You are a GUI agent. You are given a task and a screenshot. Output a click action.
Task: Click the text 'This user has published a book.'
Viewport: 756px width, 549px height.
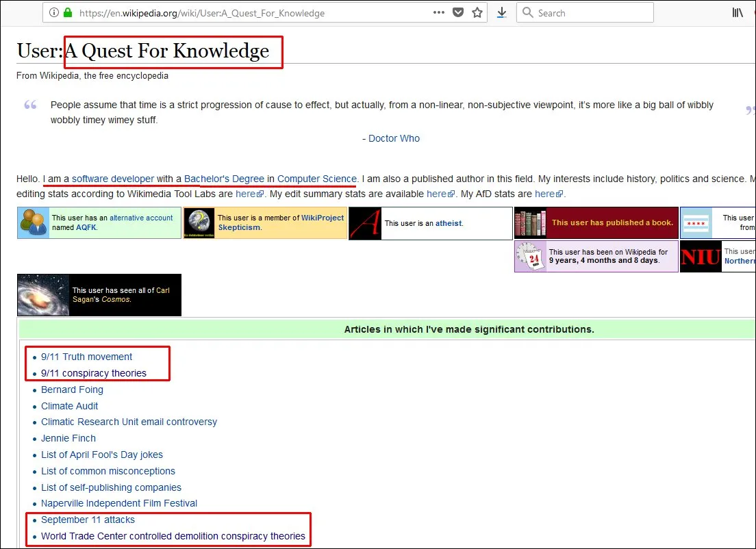tap(612, 222)
